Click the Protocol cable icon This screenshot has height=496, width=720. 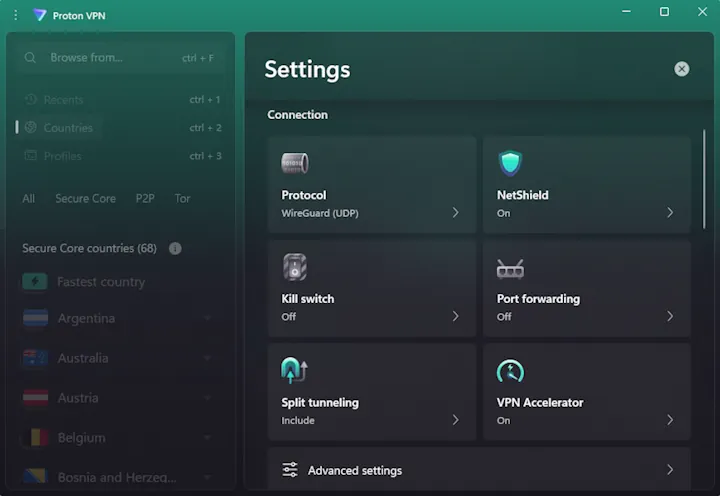(x=295, y=163)
